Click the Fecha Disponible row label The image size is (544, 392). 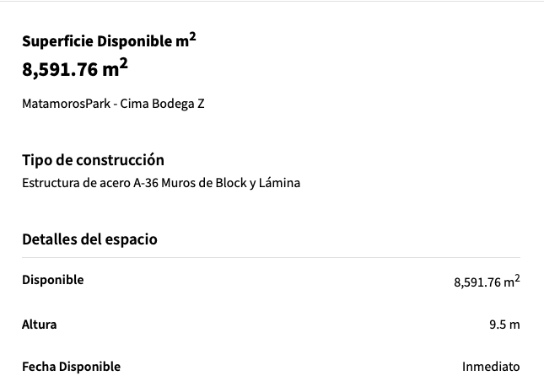(71, 367)
